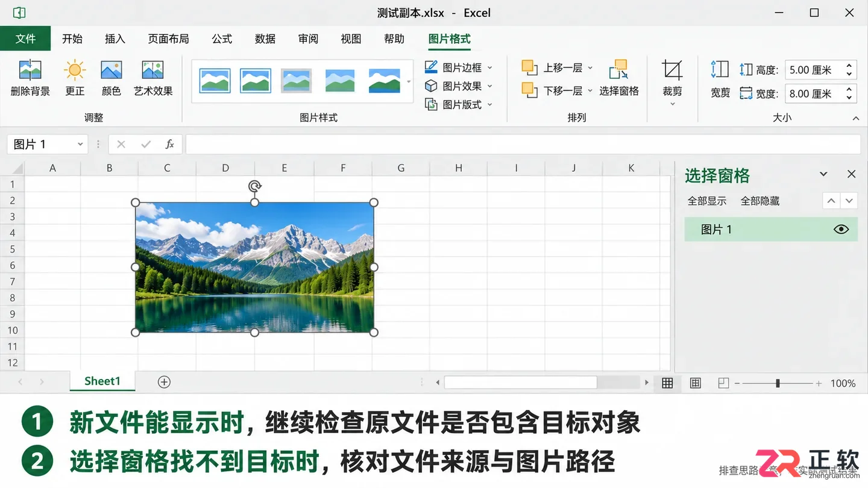Select the first picture style thumbnail
This screenshot has height=488, width=868.
(x=215, y=80)
